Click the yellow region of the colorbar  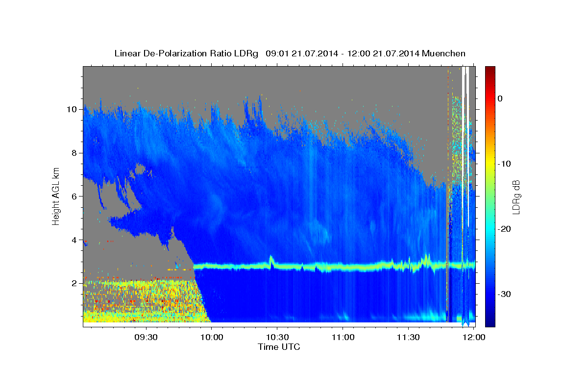coord(490,164)
